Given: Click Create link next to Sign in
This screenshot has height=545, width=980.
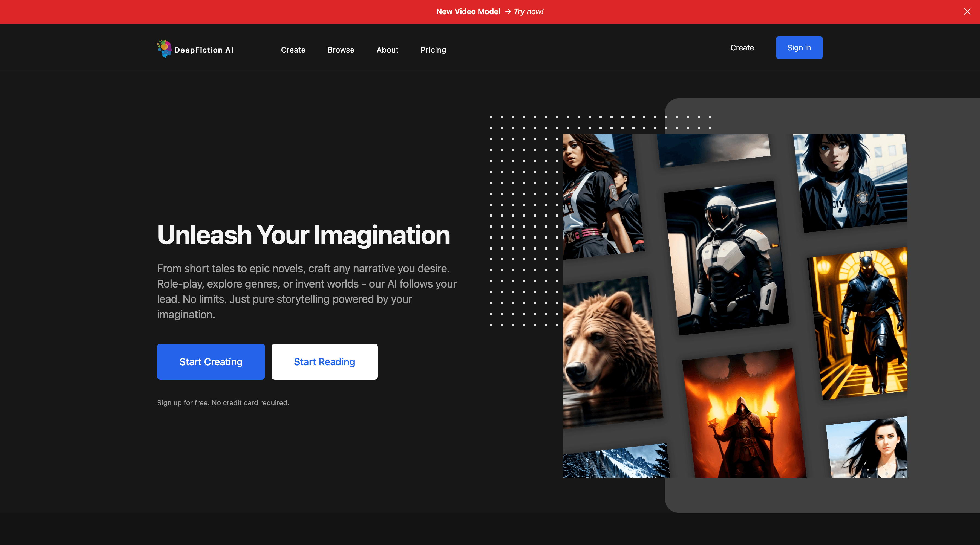Looking at the screenshot, I should 742,48.
